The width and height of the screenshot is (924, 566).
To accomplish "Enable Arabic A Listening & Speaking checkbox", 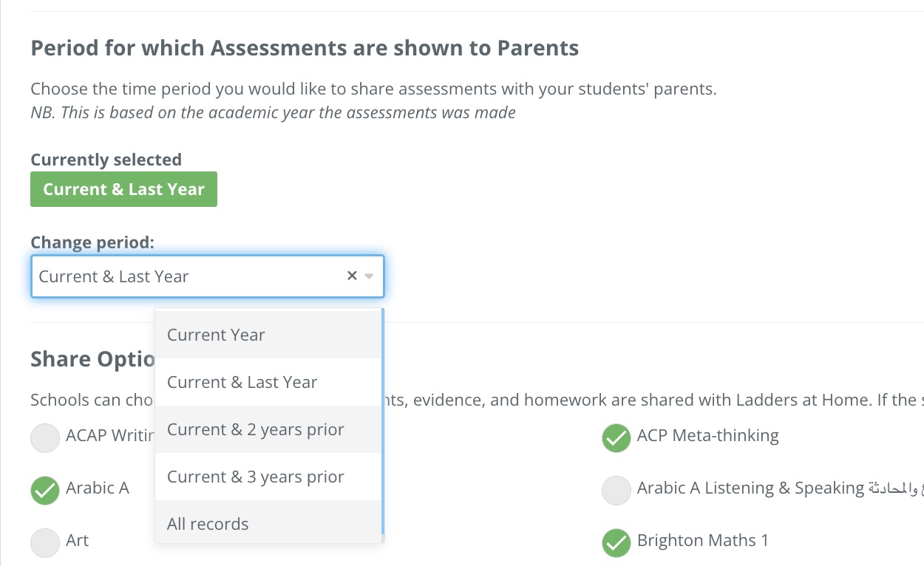I will [616, 491].
